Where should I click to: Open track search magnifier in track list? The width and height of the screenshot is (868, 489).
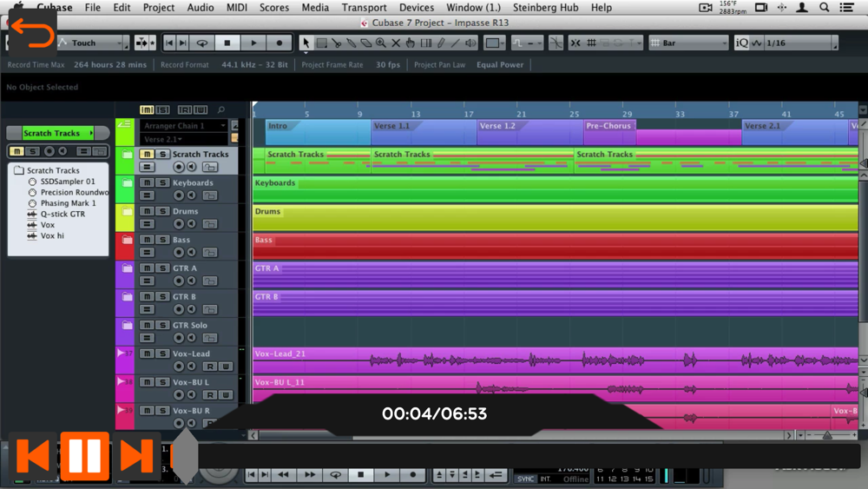click(x=220, y=109)
